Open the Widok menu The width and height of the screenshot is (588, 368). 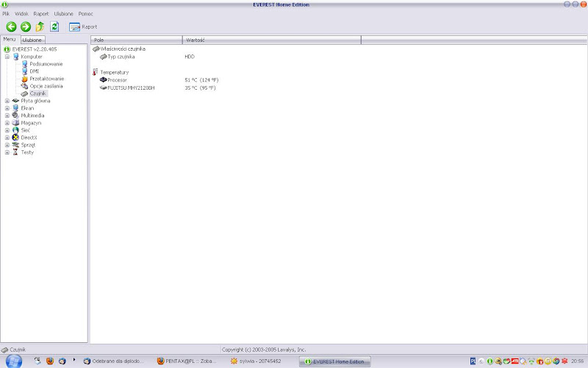point(21,13)
